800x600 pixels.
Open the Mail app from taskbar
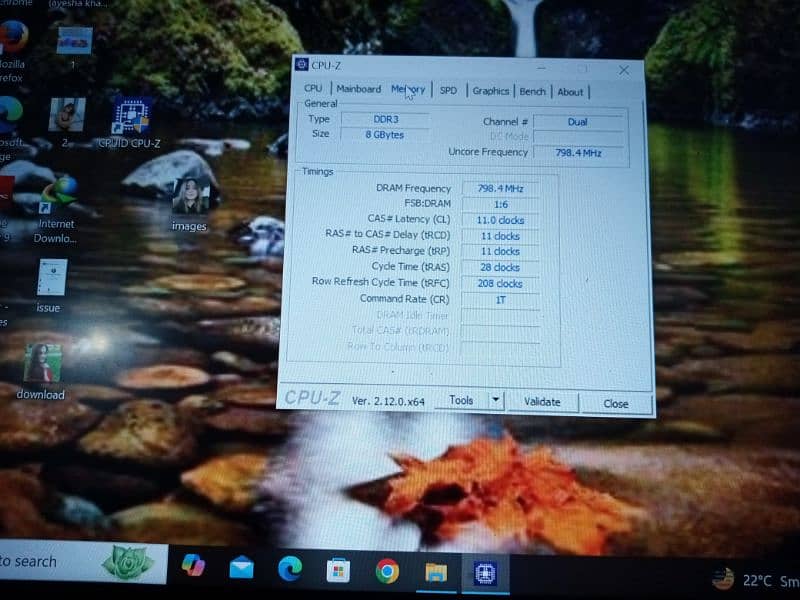(241, 568)
